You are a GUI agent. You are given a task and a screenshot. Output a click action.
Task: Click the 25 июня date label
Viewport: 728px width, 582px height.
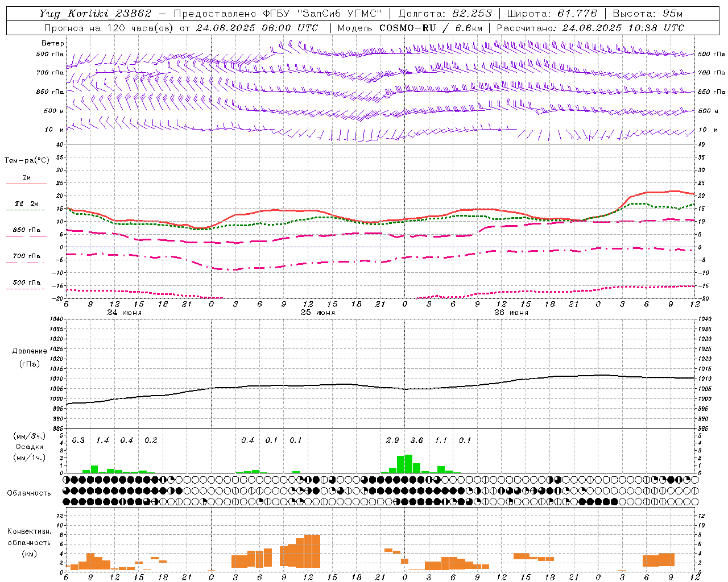[x=318, y=313]
